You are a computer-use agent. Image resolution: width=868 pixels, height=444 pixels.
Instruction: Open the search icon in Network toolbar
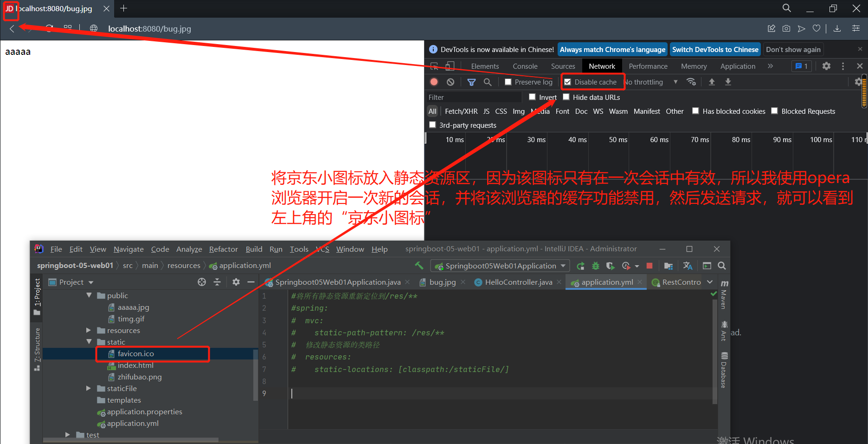tap(488, 82)
